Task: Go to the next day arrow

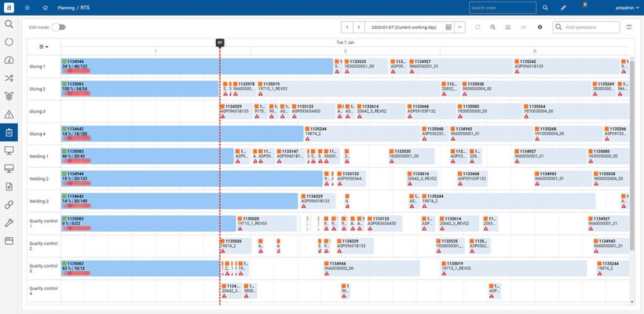Action: tap(359, 27)
